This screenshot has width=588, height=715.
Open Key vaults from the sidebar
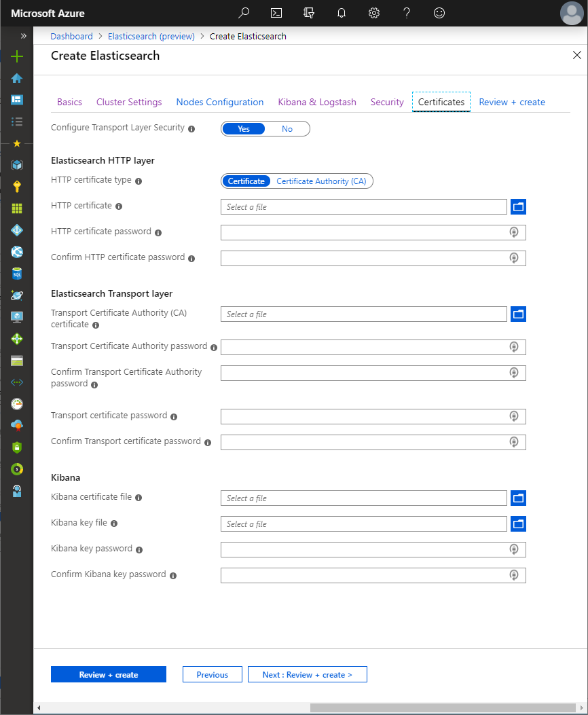point(16,186)
